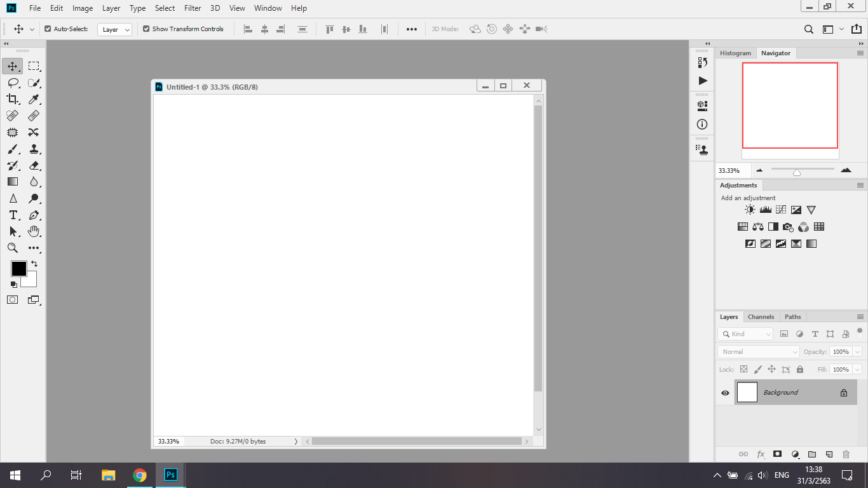Open the Auto-Select Layer dropdown

pyautogui.click(x=114, y=29)
